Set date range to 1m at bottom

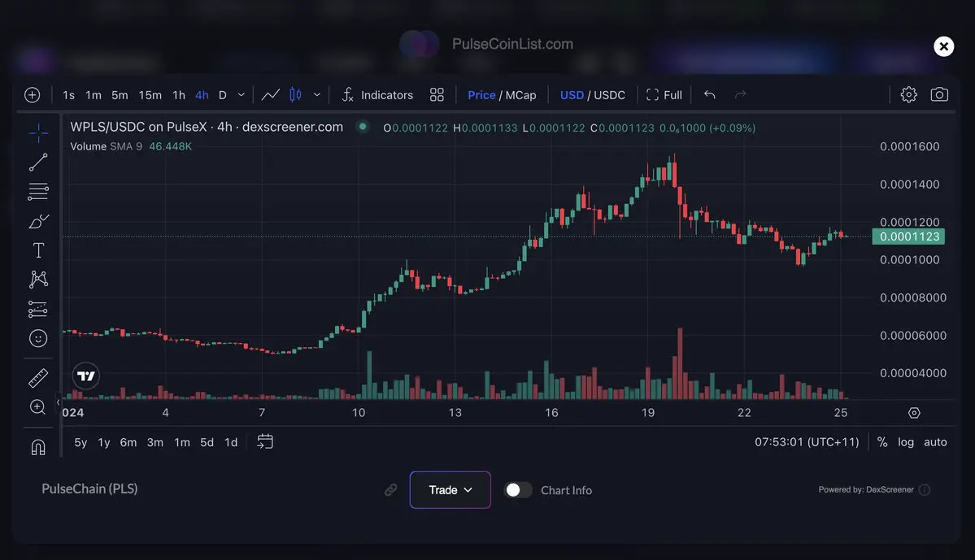coord(181,442)
